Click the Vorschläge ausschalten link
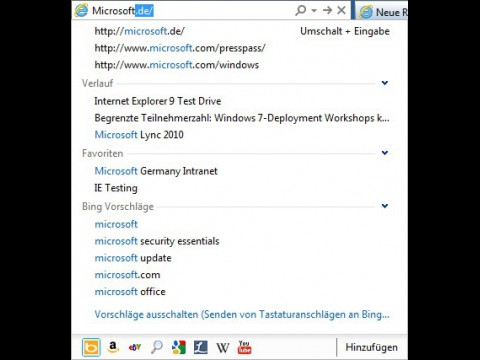Image resolution: width=480 pixels, height=360 pixels. [242, 314]
